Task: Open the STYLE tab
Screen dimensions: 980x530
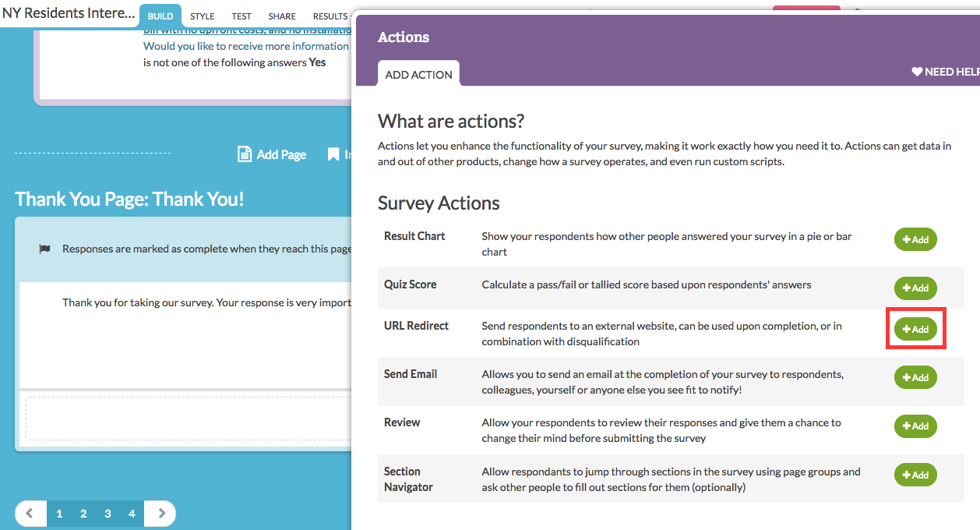Action: pyautogui.click(x=203, y=16)
